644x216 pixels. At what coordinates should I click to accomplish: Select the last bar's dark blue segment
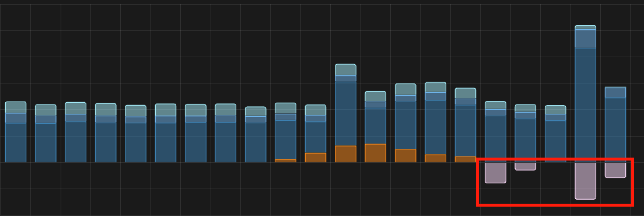pos(615,130)
